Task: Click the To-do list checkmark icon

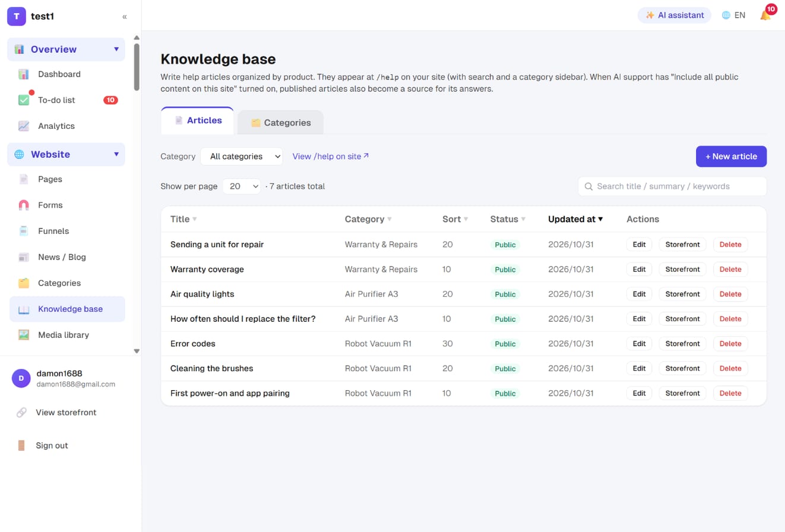Action: [24, 100]
